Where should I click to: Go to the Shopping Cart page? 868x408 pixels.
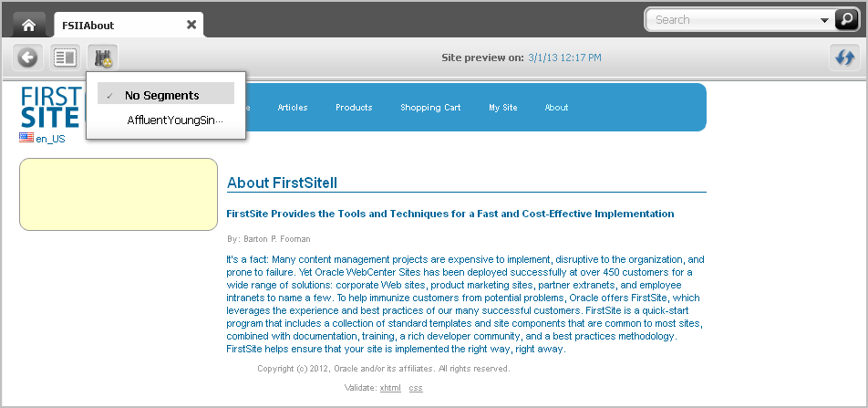[x=430, y=108]
